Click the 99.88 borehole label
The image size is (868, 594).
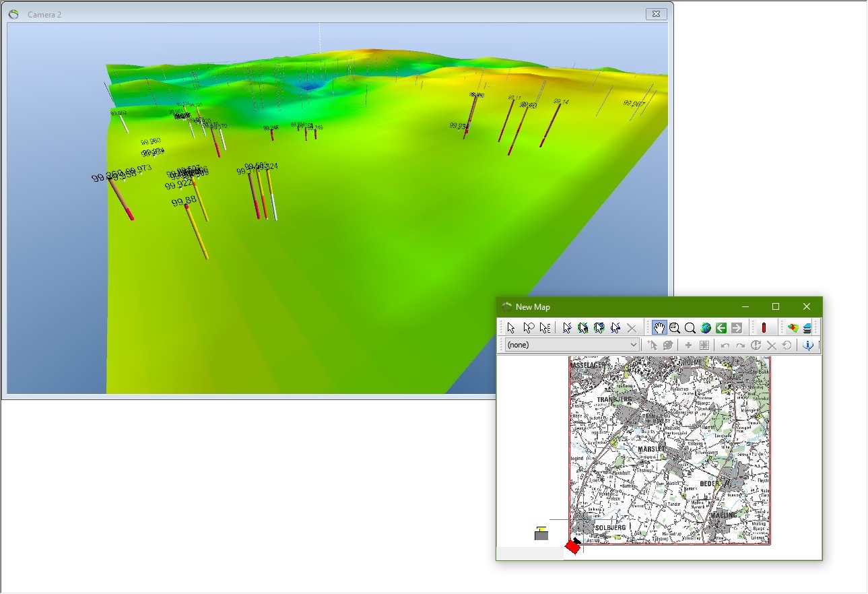(x=184, y=201)
